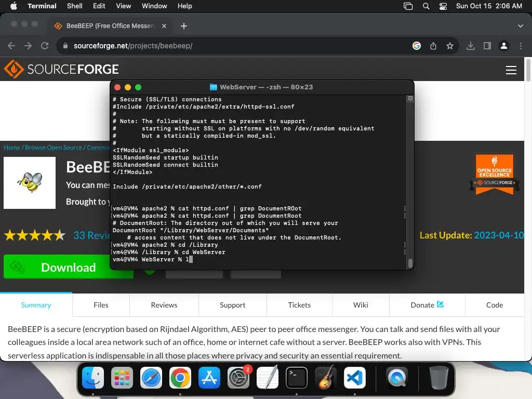The image size is (532, 399).
Task: Open the Trash in the Dock
Action: (438, 378)
